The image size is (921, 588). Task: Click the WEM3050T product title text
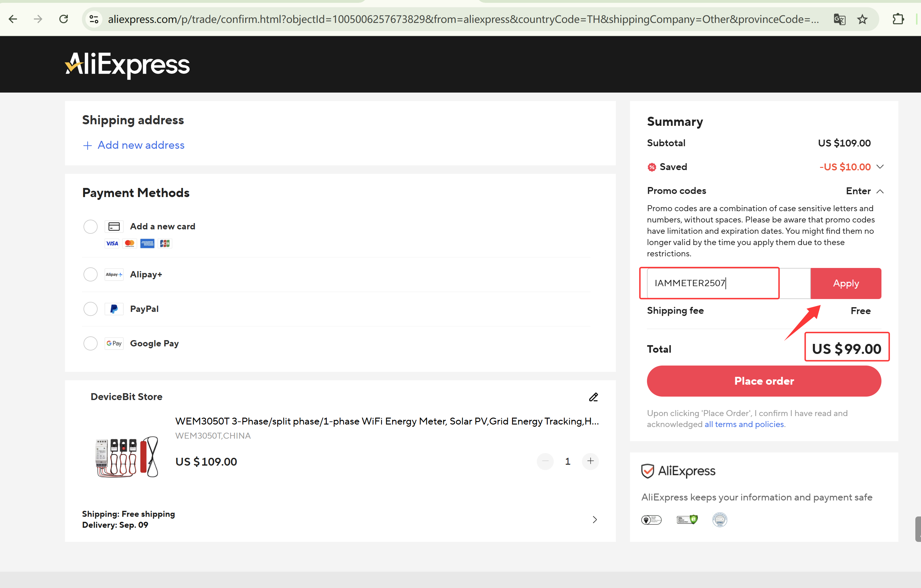pyautogui.click(x=387, y=421)
